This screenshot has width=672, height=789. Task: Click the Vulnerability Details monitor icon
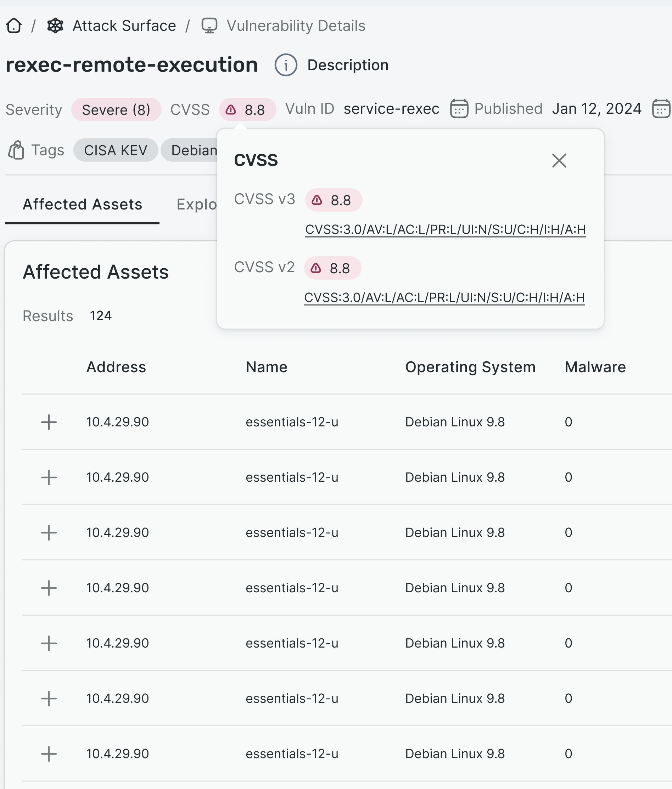click(209, 26)
